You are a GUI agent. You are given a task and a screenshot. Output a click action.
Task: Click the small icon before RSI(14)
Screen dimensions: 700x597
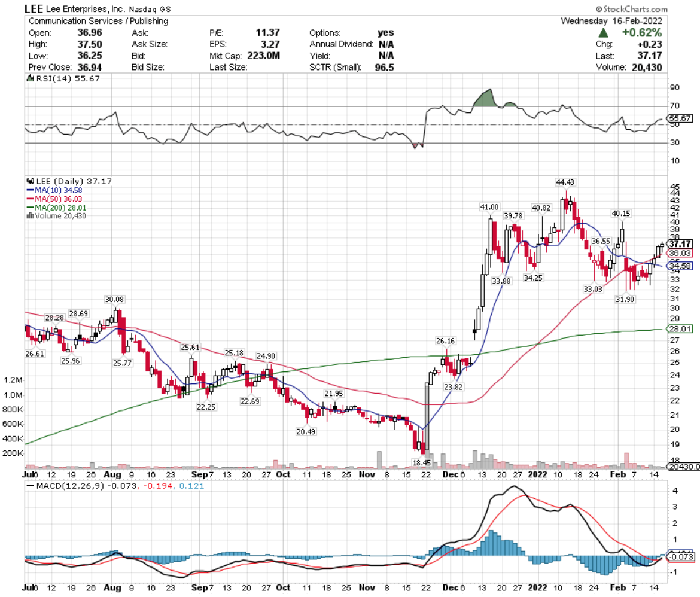[x=31, y=78]
